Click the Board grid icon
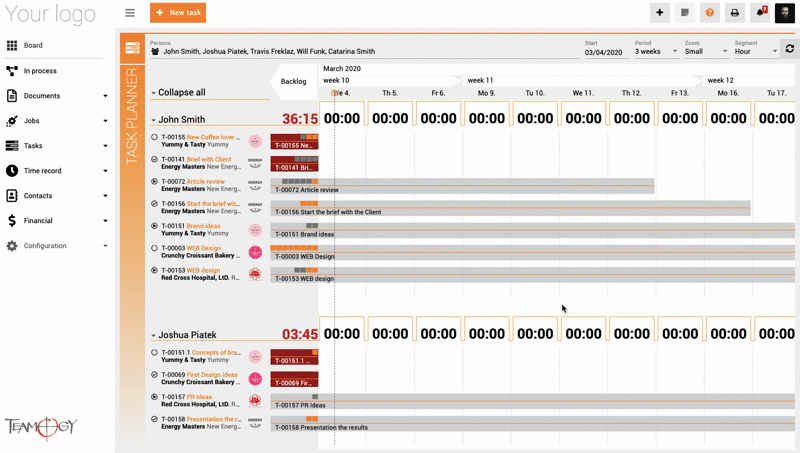This screenshot has height=453, width=800. [12, 45]
